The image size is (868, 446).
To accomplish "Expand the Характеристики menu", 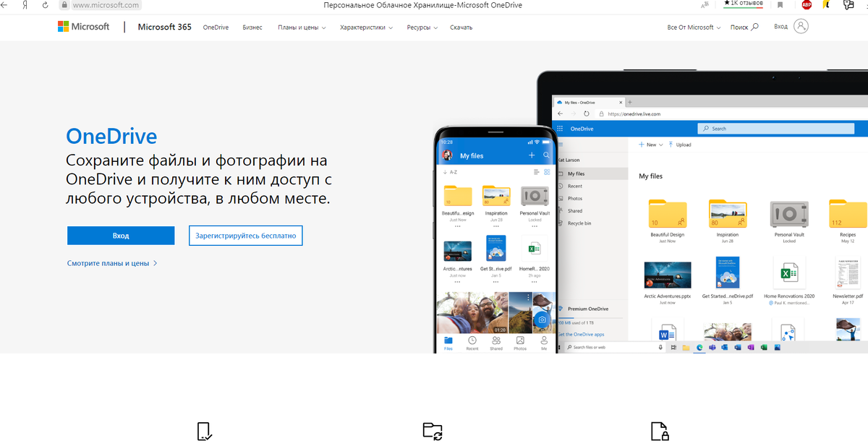I will pyautogui.click(x=367, y=27).
